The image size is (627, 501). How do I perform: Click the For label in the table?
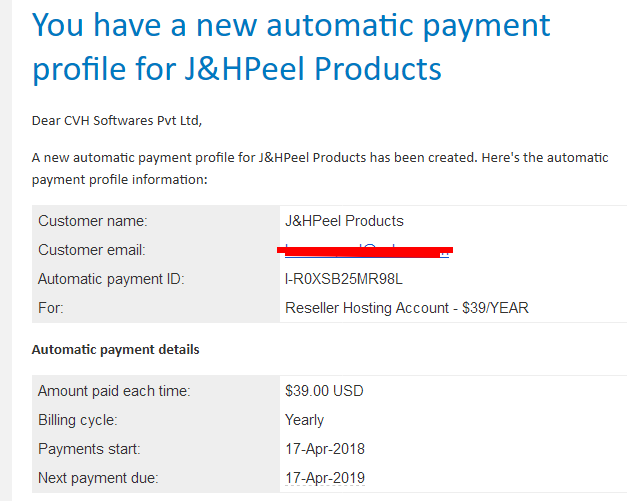[x=51, y=308]
